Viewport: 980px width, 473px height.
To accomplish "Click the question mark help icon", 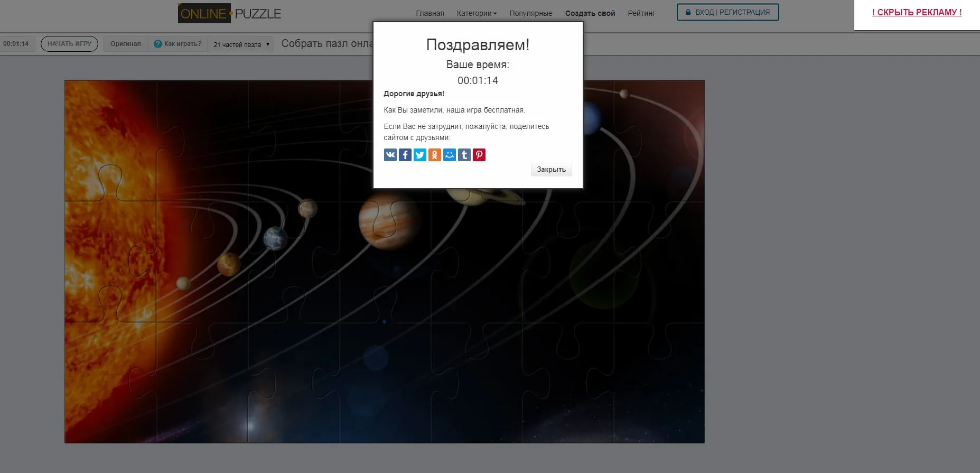I will (x=157, y=44).
